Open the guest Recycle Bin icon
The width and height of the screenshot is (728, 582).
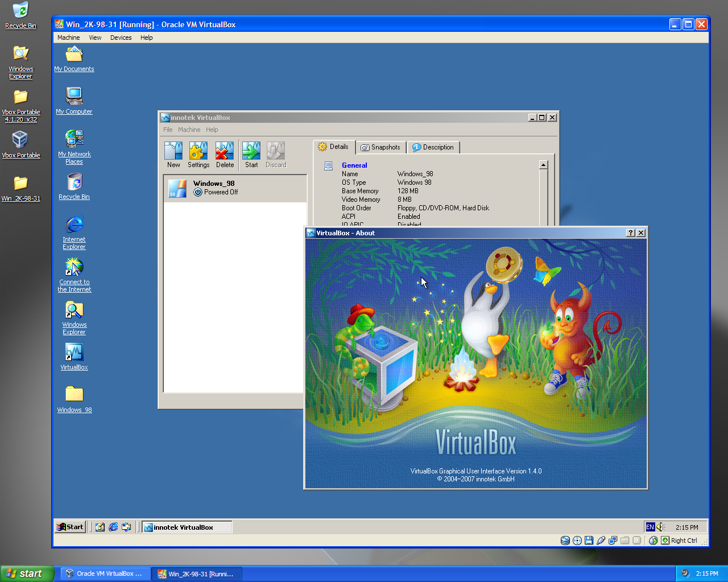click(x=74, y=186)
